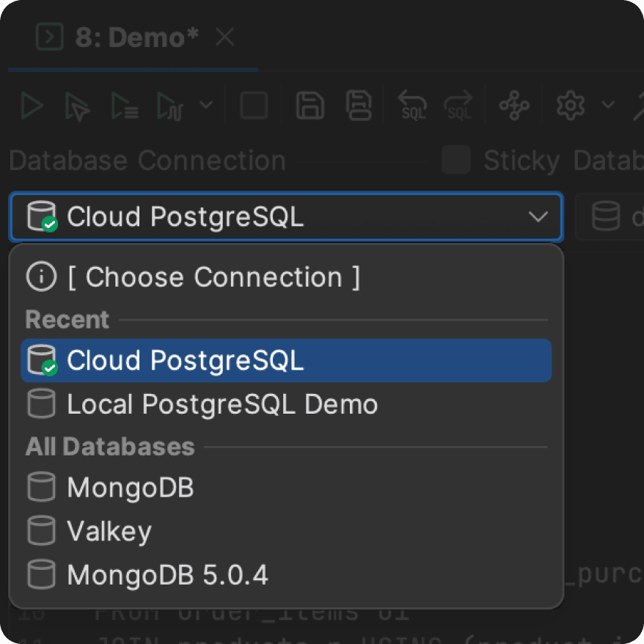Save the query with the floppy icon

point(310,106)
